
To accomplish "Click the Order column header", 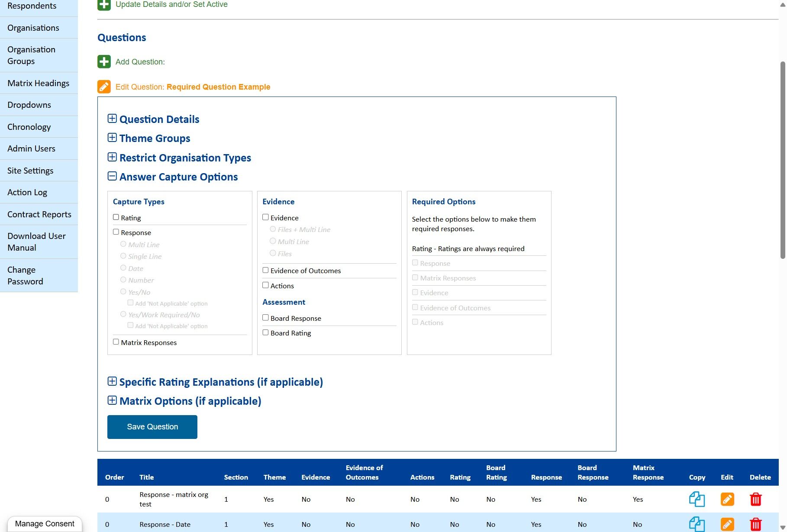I will click(115, 477).
